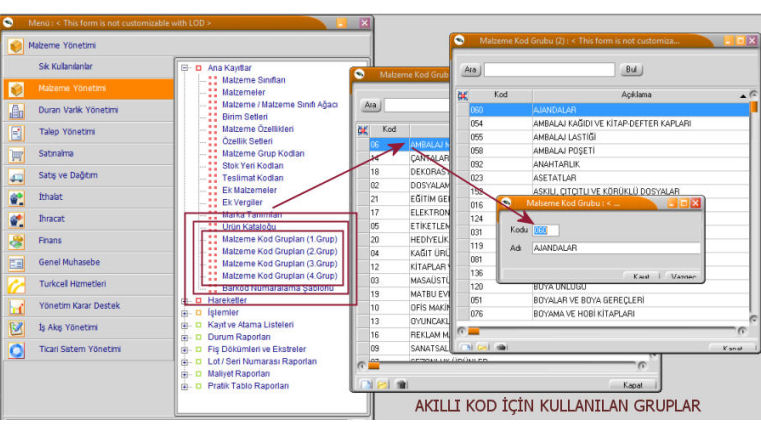
Task: Open Malzeme Kod Grupları (1.Grup)
Action: (280, 239)
